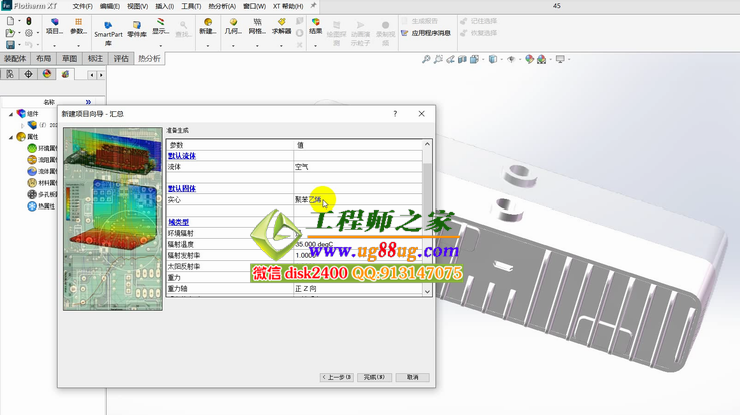Viewport: 740px width, 415px height.
Task: Expand dropdown arrow under 几何 button
Action: click(233, 46)
